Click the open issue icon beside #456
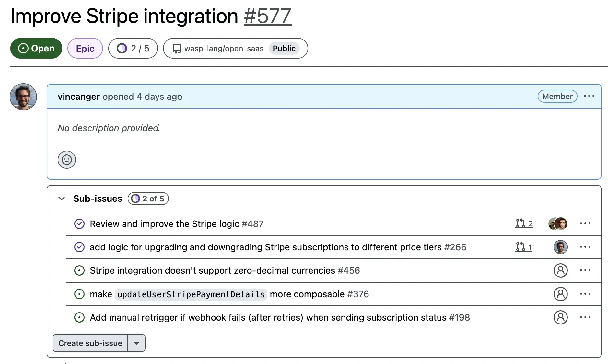This screenshot has height=364, width=608. tap(79, 270)
